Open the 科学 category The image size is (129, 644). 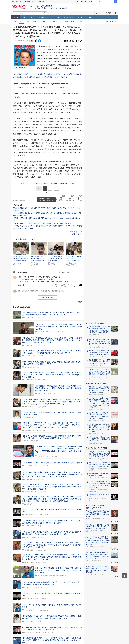coord(66,22)
